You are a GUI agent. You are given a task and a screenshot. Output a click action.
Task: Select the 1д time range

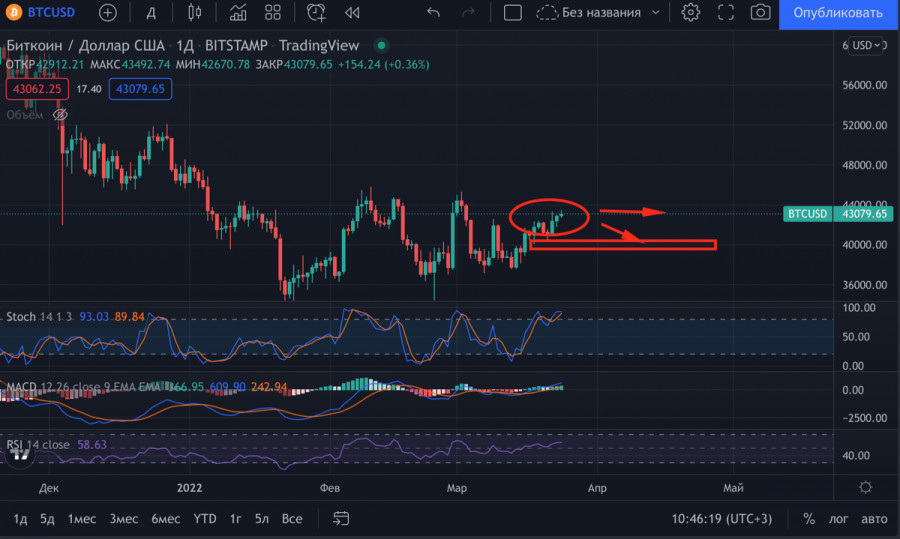20,519
